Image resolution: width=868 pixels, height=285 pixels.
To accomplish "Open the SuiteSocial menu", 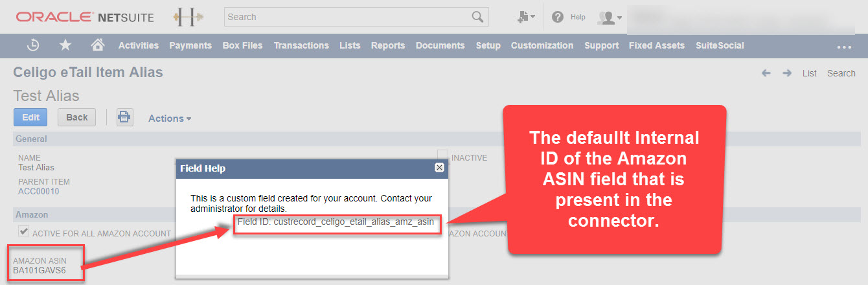I will click(720, 45).
